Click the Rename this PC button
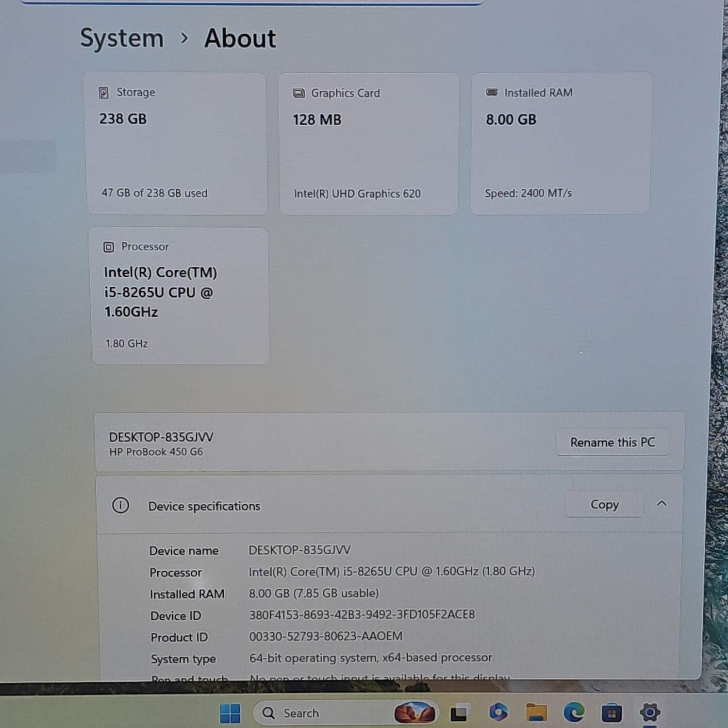This screenshot has width=728, height=728. click(612, 442)
